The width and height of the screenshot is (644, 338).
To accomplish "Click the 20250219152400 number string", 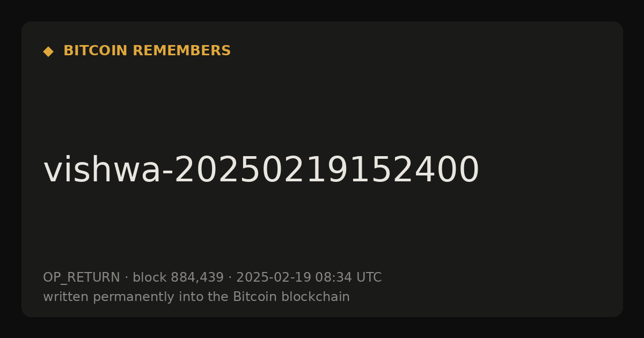I will coord(326,170).
